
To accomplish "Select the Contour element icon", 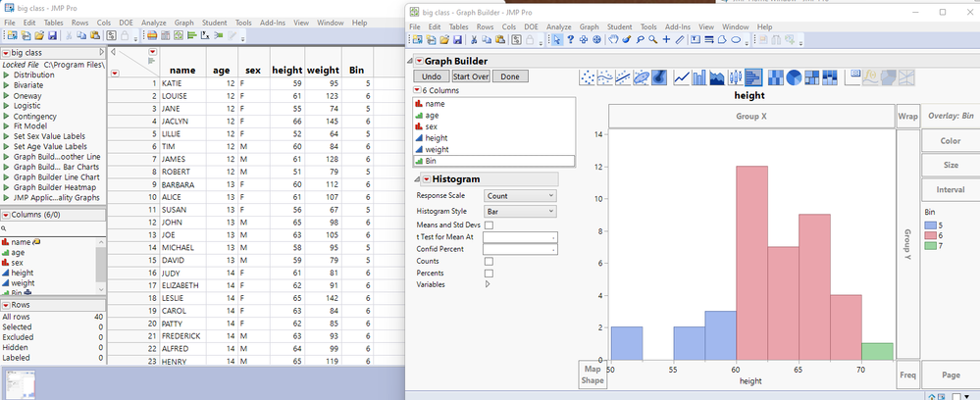I will pos(659,77).
